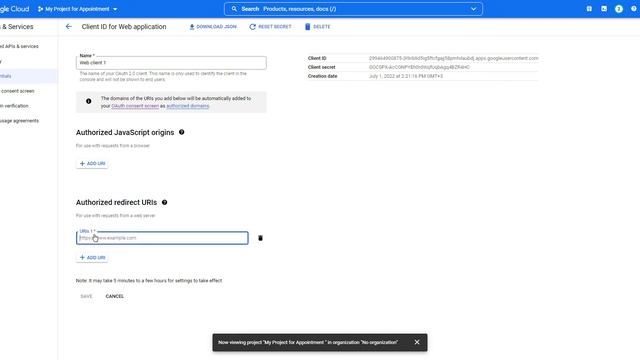The height and width of the screenshot is (360, 640).
Task: Open the authorized domains link
Action: 188,106
